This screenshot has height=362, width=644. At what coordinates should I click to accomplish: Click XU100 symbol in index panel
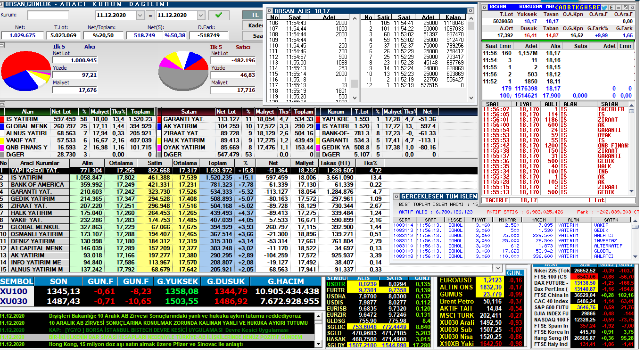point(14,291)
